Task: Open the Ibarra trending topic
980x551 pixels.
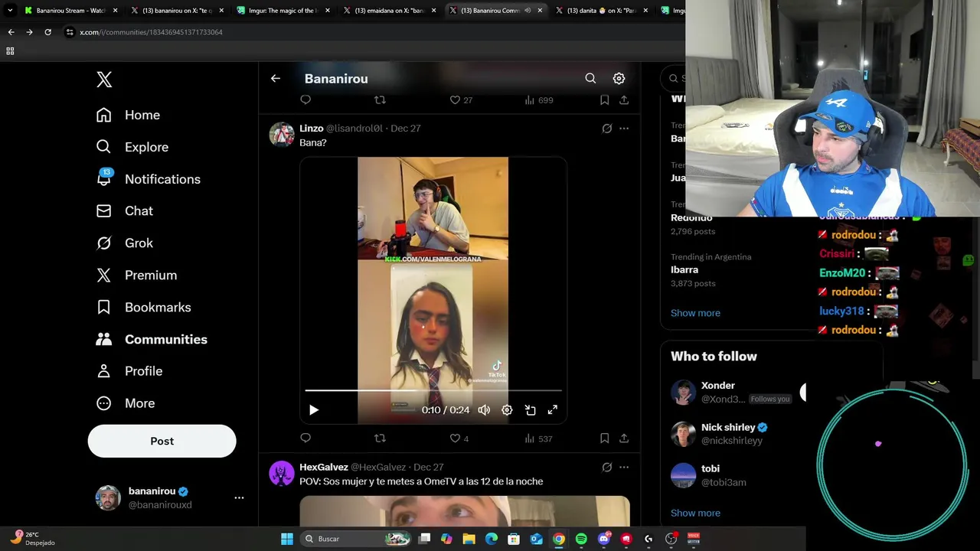Action: click(x=710, y=269)
